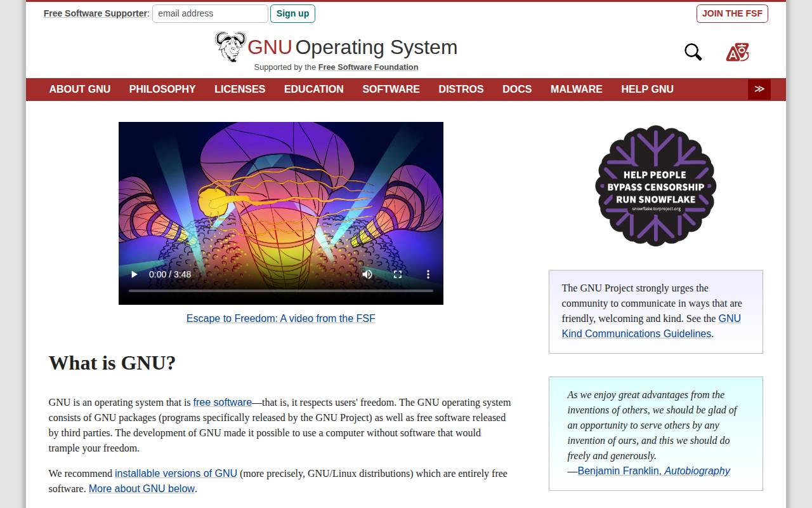Open GNU Kind Communications Guidelines link
The height and width of the screenshot is (508, 812).
pos(651,326)
